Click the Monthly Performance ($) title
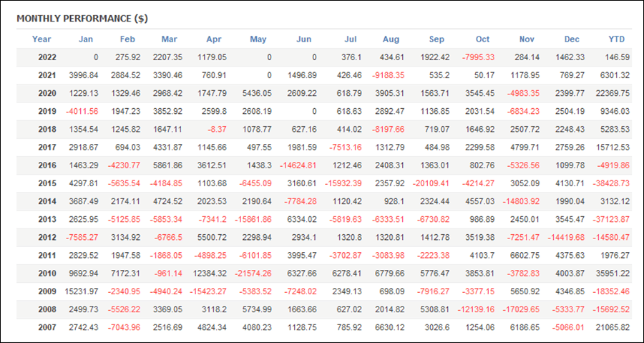The image size is (644, 343). (82, 19)
